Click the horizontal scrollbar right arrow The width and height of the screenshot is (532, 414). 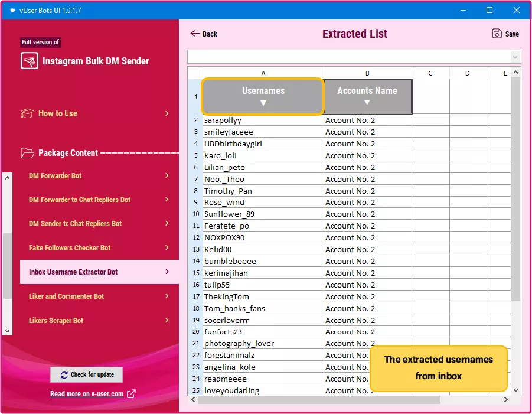tap(506, 400)
